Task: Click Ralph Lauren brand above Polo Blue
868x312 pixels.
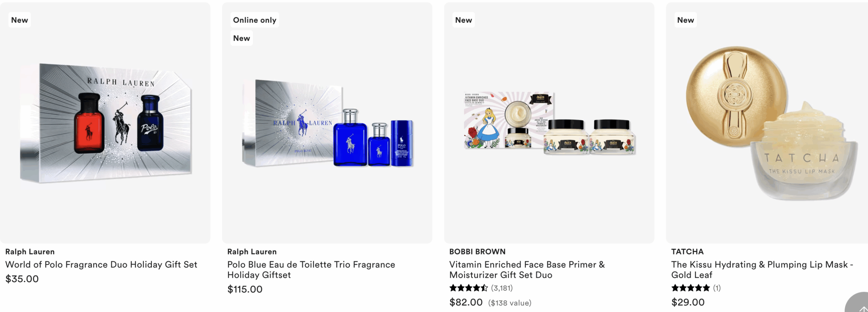Action: coord(252,252)
